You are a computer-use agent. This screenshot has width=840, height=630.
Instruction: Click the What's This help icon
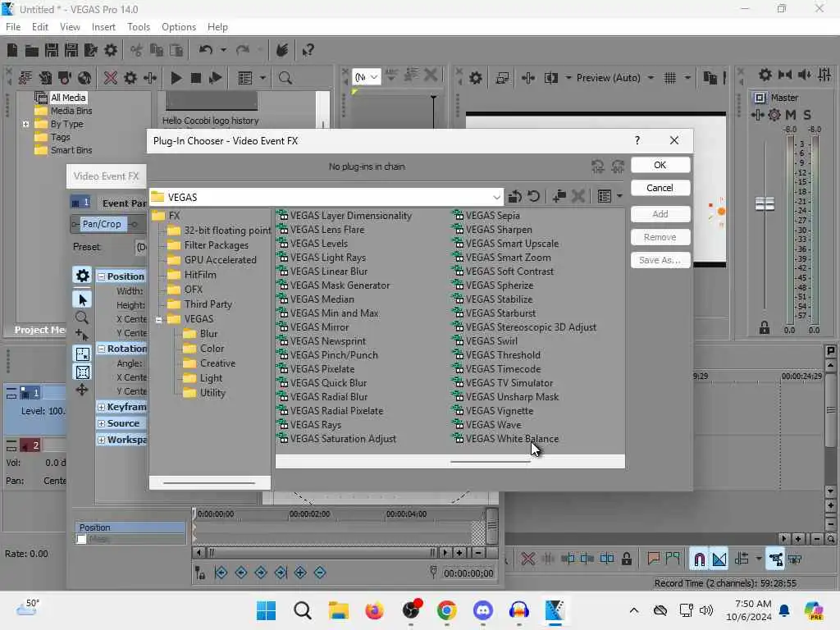coord(308,50)
